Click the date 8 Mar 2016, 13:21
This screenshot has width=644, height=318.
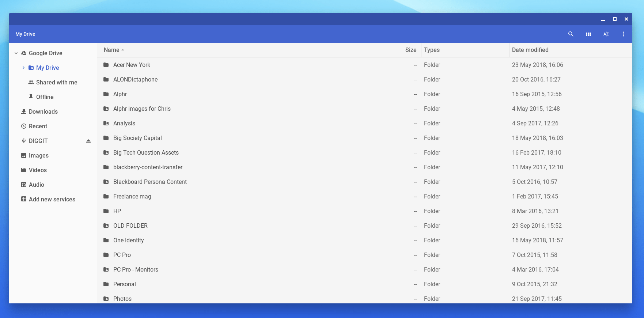coord(535,211)
